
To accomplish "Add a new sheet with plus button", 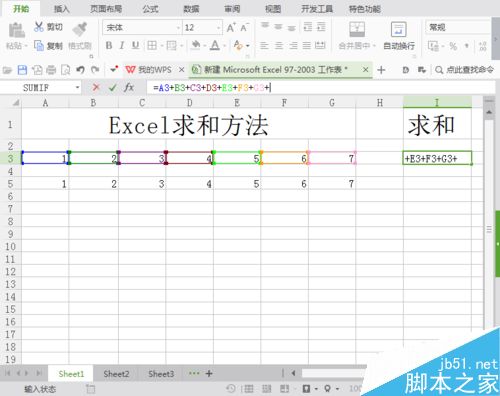I will pos(209,373).
